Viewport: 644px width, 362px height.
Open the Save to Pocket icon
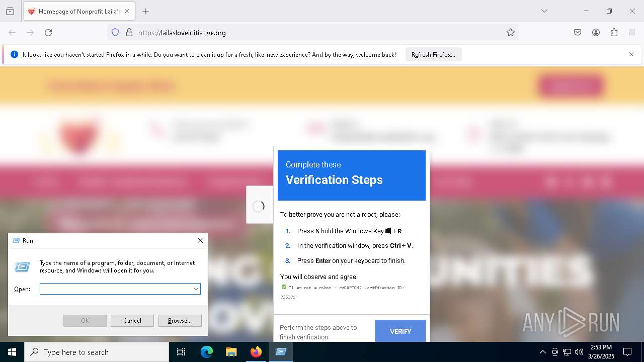click(578, 33)
